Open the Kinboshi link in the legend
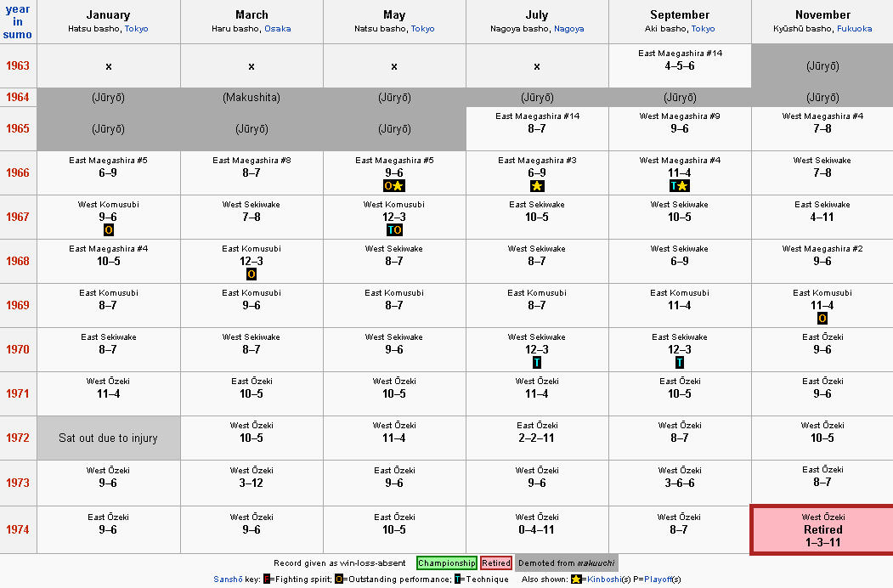 tap(603, 580)
